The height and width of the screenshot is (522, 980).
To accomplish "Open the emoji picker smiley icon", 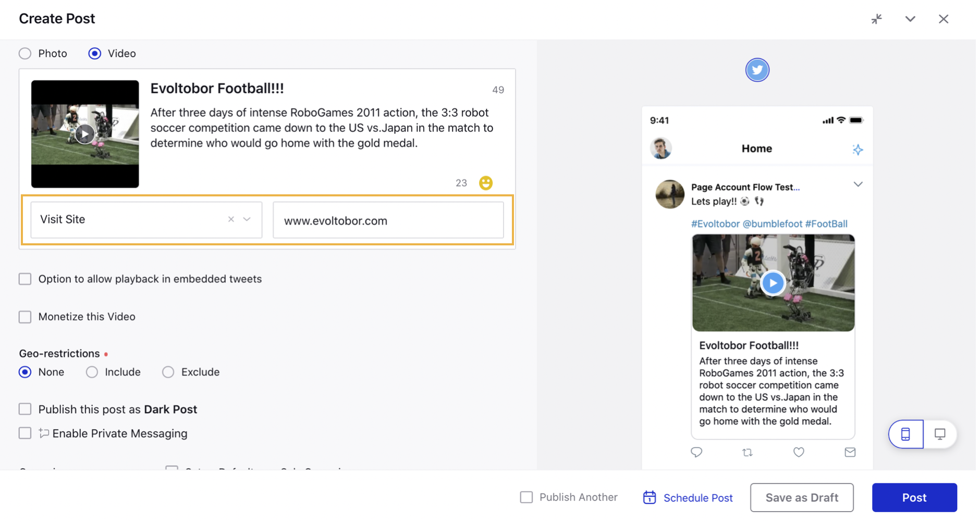I will click(486, 183).
